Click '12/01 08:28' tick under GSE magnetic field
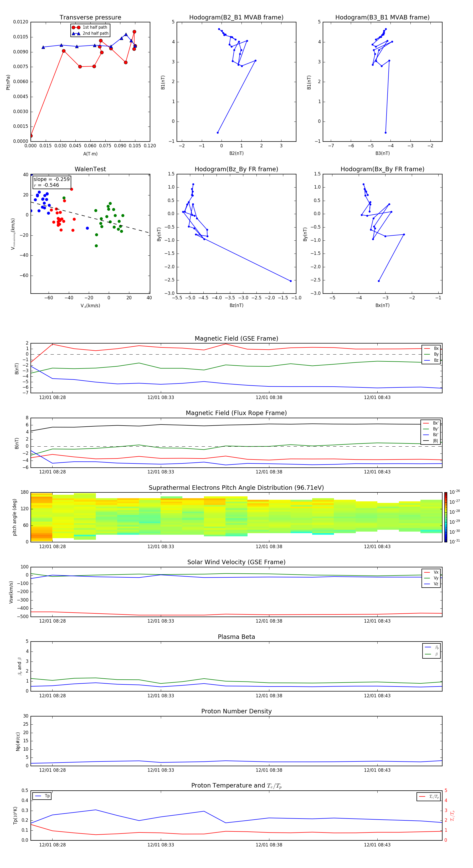This screenshot has height=868, width=473. click(53, 398)
